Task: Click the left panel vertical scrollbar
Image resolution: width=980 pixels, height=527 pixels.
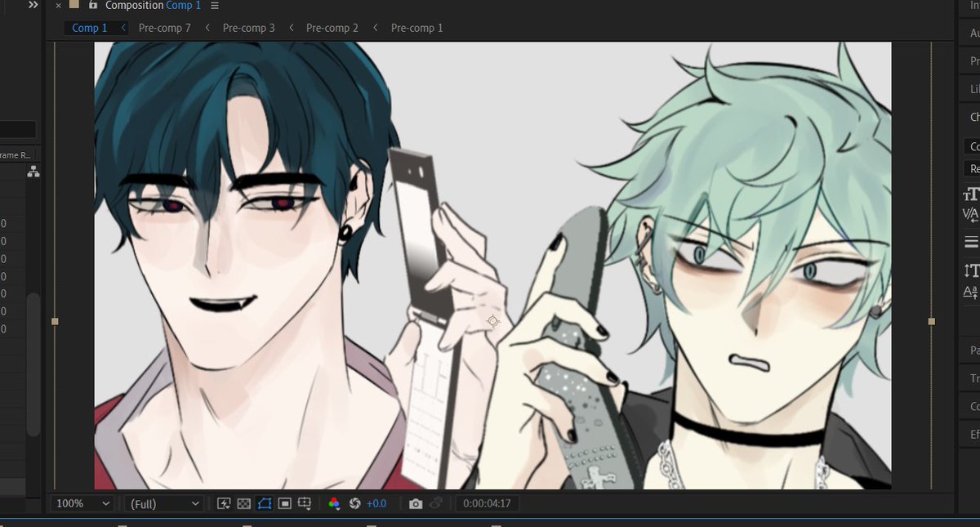Action: 33,364
